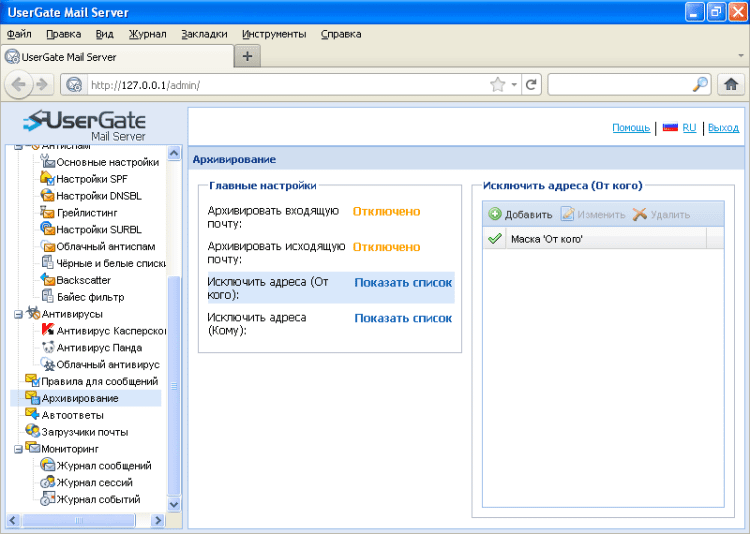Click the sidebar horizontal scroll right arrow
Viewport: 750px width, 534px height.
(157, 520)
